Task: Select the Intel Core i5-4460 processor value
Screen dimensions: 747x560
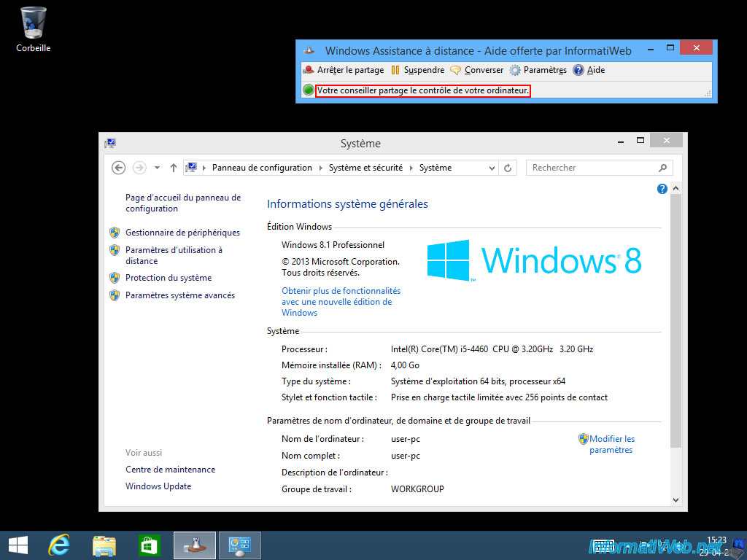Action: click(492, 349)
